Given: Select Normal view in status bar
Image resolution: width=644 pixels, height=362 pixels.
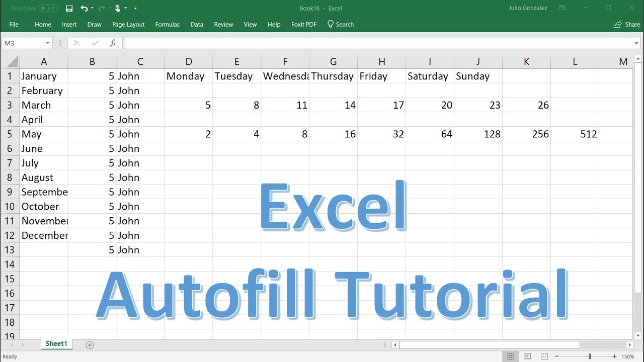Looking at the screenshot, I should pos(511,356).
